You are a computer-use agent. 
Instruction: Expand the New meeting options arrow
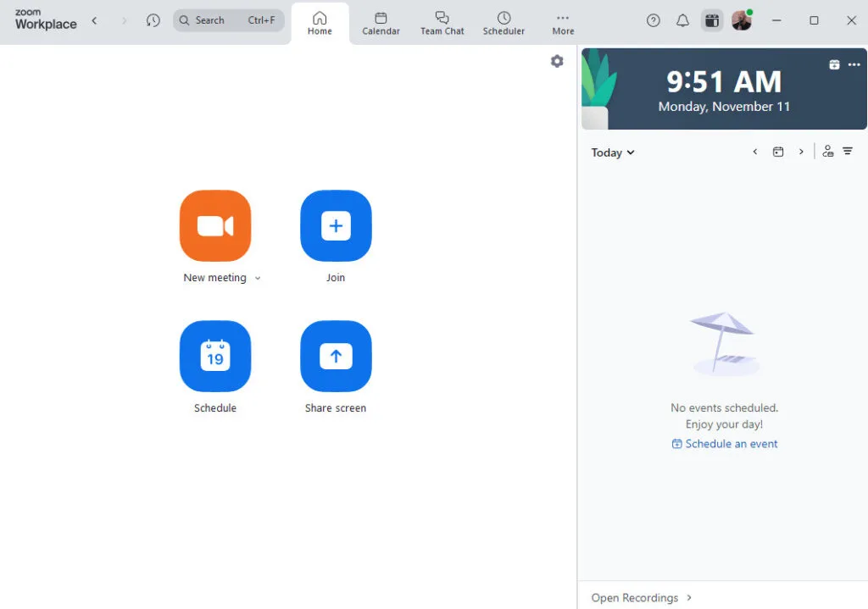[x=258, y=278]
